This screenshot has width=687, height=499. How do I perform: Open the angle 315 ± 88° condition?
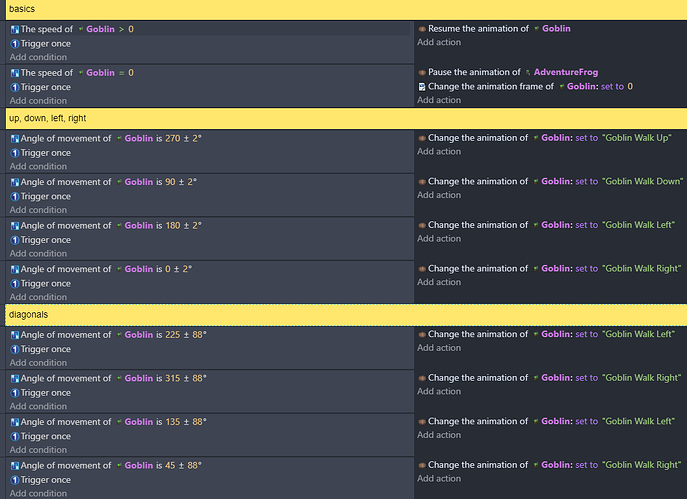(110, 378)
